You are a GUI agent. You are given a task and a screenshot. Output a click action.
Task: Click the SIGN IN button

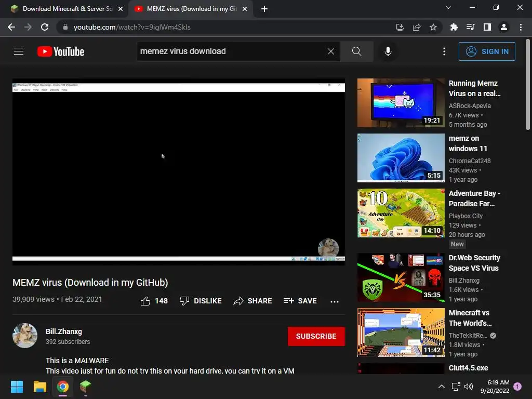pyautogui.click(x=487, y=51)
